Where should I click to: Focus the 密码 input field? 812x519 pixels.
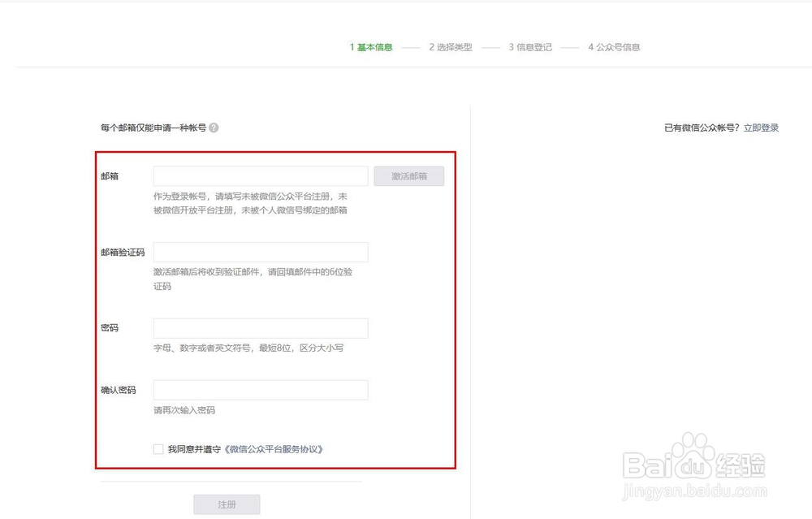(261, 328)
